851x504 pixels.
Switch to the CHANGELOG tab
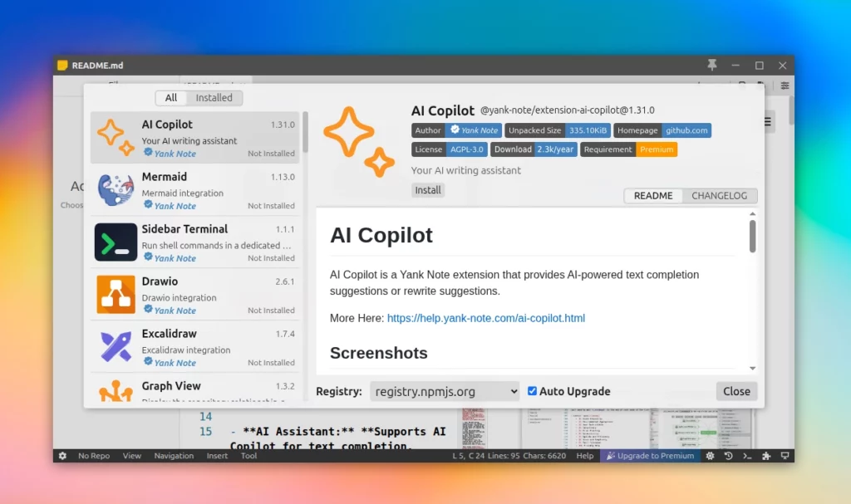click(719, 196)
